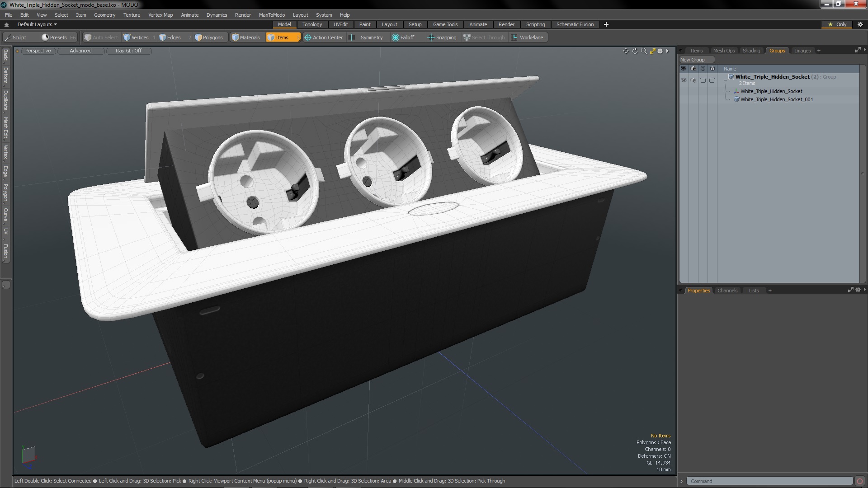The height and width of the screenshot is (488, 868).
Task: Select the White_Triple_Hidden_Socket_001 mesh item
Action: pos(777,99)
